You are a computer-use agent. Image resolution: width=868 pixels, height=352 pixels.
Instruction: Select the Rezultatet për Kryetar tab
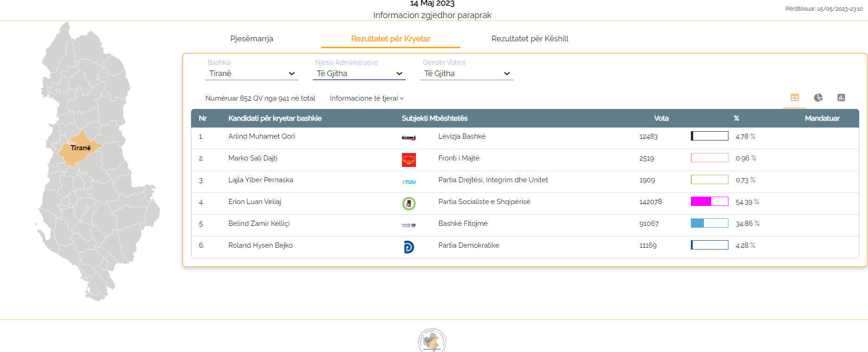pos(390,39)
